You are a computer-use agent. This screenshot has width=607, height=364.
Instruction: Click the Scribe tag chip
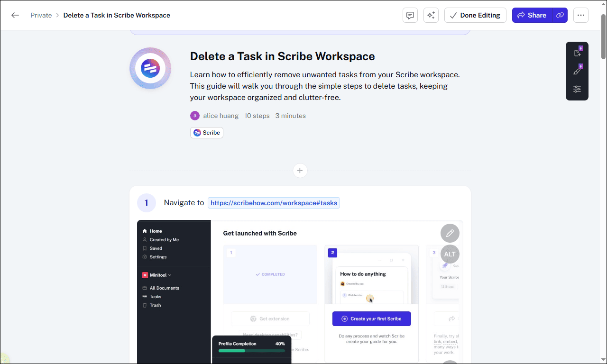pos(207,133)
